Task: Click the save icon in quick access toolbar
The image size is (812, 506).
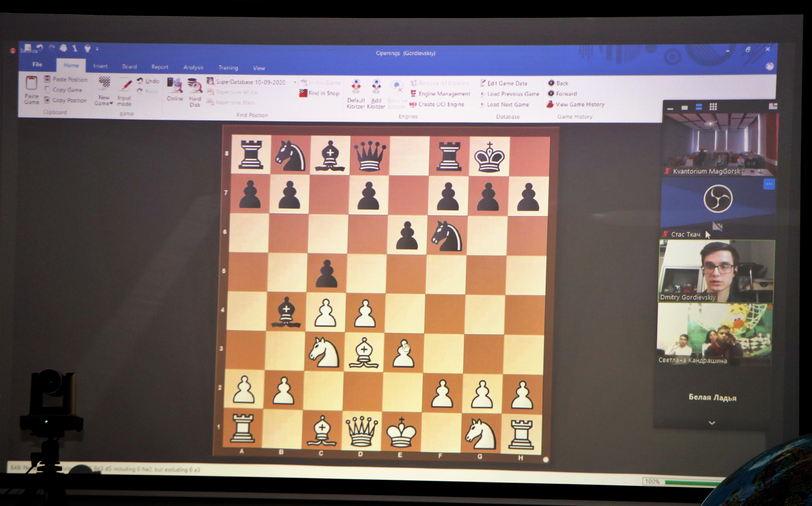Action: click(x=28, y=47)
